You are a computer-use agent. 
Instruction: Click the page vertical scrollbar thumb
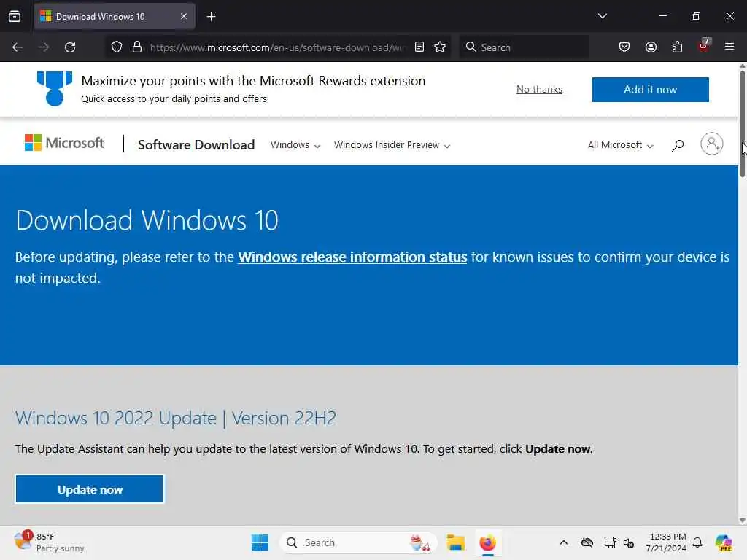pyautogui.click(x=742, y=124)
